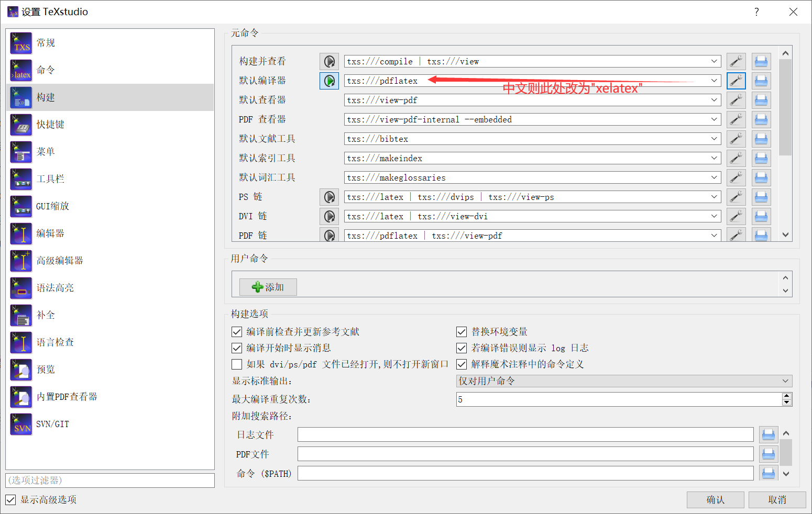Increase 最大编译重复次数 with up stepper

(x=786, y=396)
